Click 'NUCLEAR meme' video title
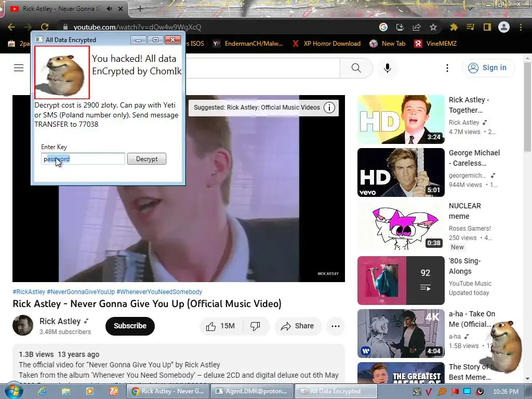The height and width of the screenshot is (399, 532). 464,211
